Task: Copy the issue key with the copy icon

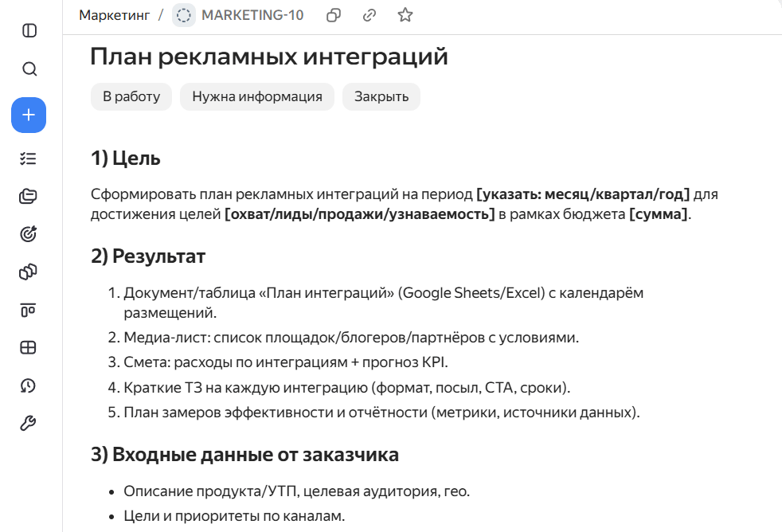Action: pyautogui.click(x=334, y=15)
